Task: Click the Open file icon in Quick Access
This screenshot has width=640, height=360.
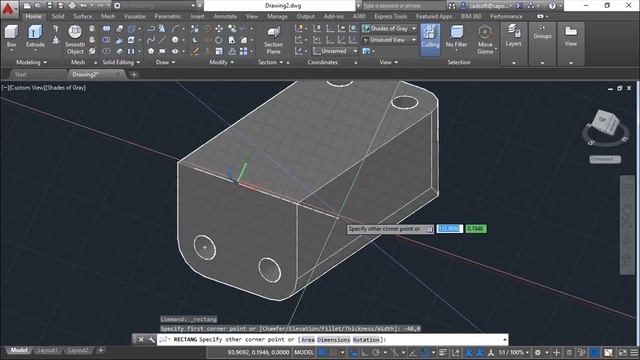Action: [x=38, y=6]
